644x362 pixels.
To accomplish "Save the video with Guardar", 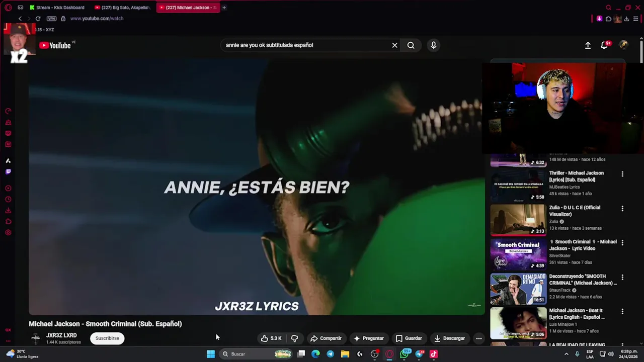I will coord(409,338).
